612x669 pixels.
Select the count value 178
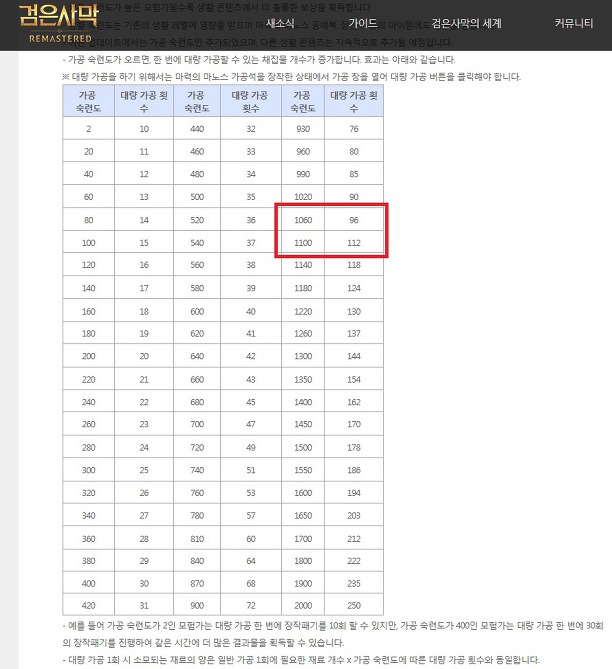tap(354, 448)
